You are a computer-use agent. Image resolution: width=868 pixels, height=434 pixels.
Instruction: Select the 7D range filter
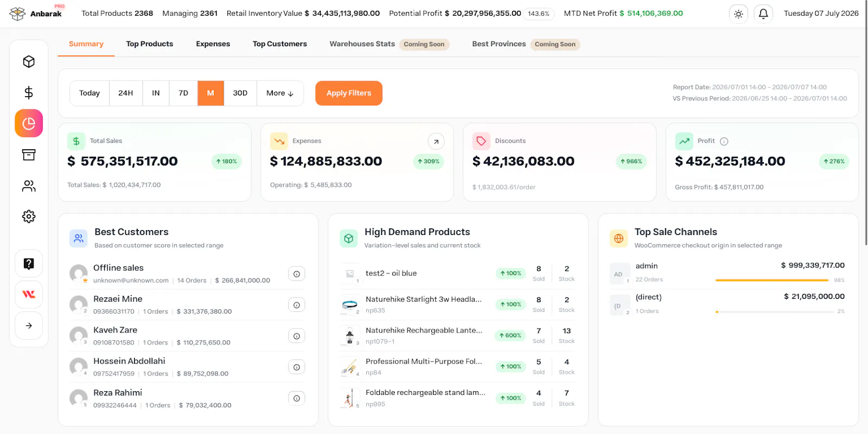click(x=183, y=93)
